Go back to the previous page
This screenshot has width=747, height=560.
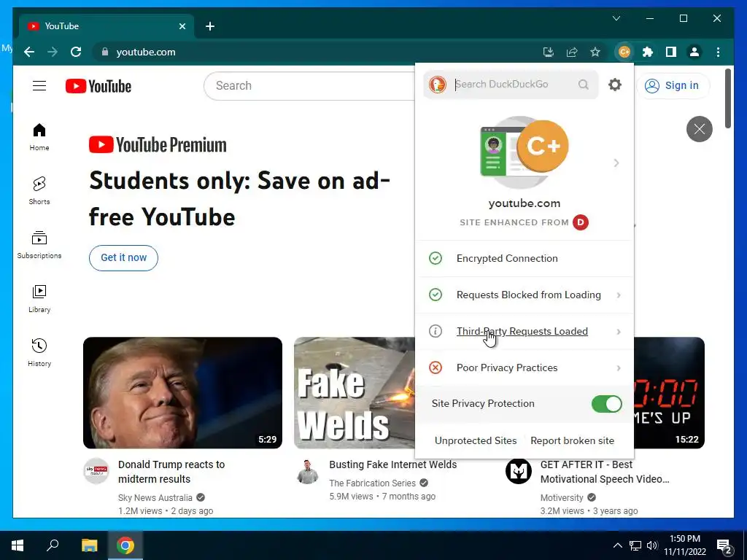[29, 52]
